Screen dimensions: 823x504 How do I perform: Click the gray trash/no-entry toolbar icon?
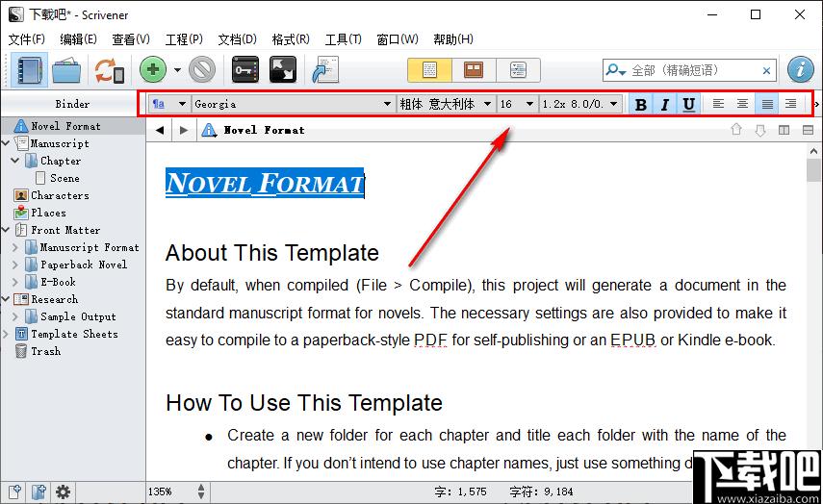click(202, 70)
